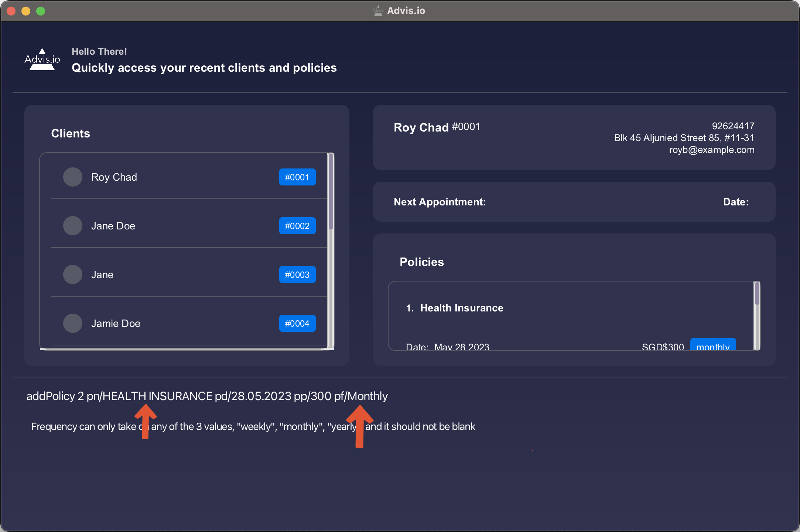Click Jane Doe's avatar circle
The width and height of the screenshot is (800, 532).
click(73, 226)
